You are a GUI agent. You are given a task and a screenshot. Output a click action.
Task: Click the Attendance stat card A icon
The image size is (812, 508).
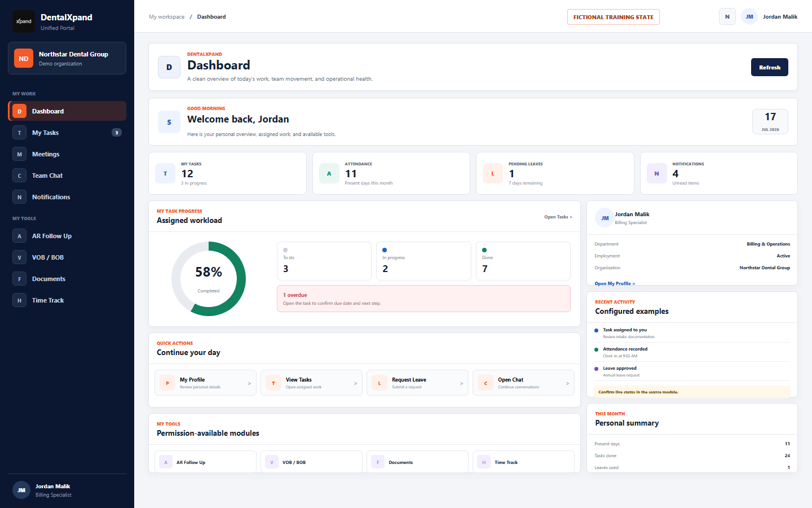[329, 173]
